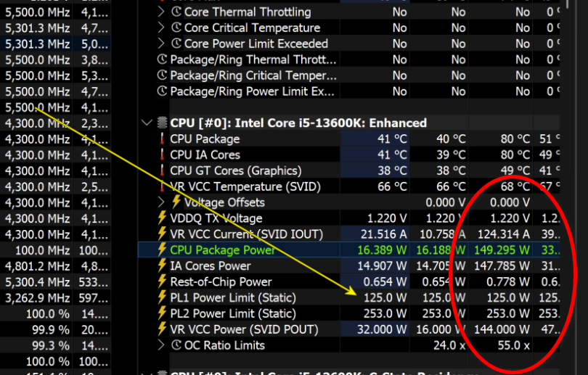Click the 99.9 % value in the left list
Image resolution: width=588 pixels, height=375 pixels.
51,330
